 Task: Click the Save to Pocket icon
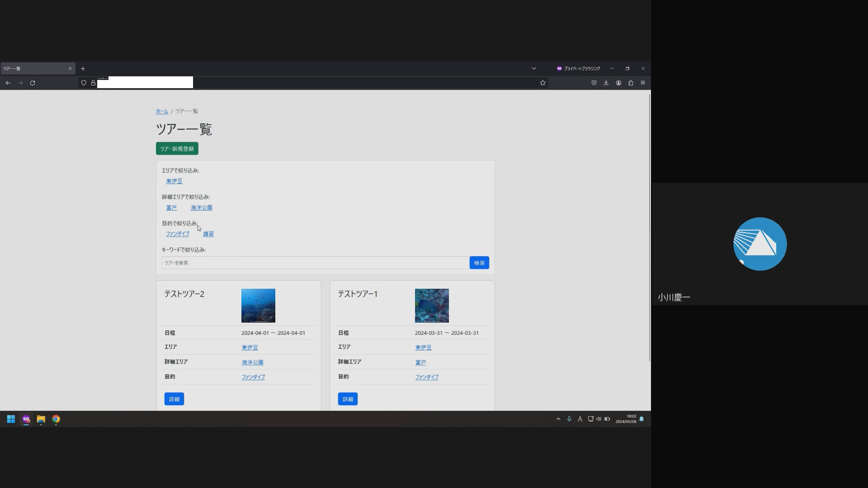coord(594,83)
